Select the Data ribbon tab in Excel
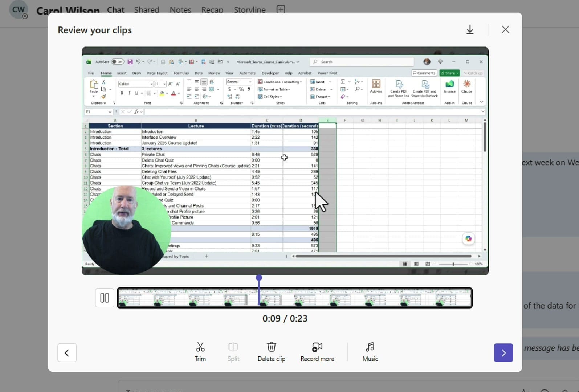The height and width of the screenshot is (392, 579). [199, 73]
